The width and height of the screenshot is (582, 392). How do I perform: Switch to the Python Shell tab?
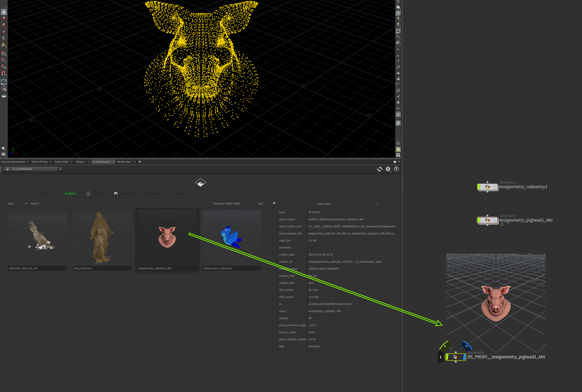[x=61, y=162]
